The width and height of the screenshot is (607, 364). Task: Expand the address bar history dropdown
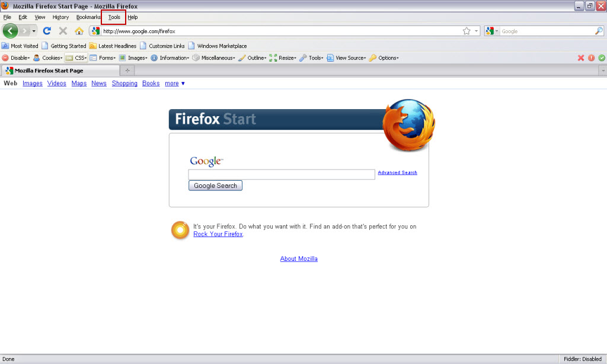click(x=476, y=31)
